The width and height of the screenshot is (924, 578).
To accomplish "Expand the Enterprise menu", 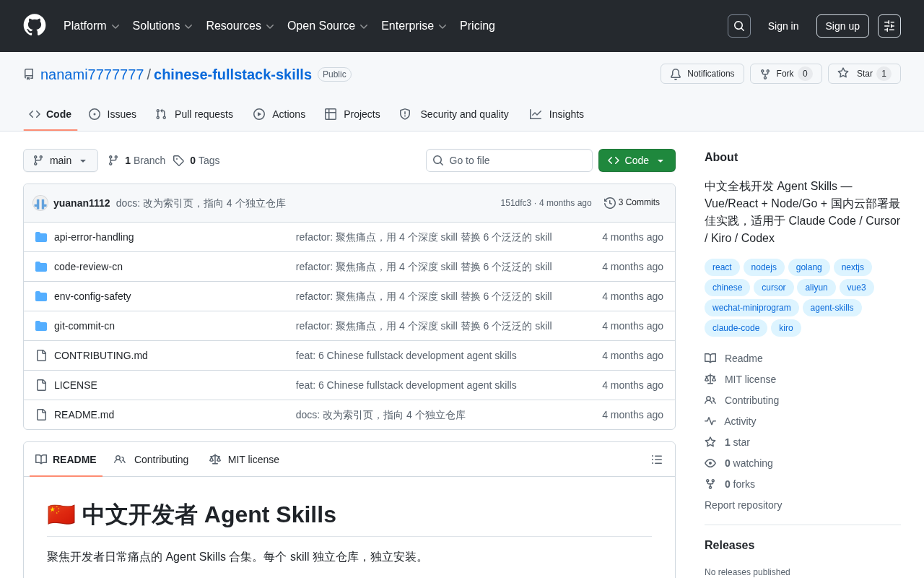I will (414, 26).
